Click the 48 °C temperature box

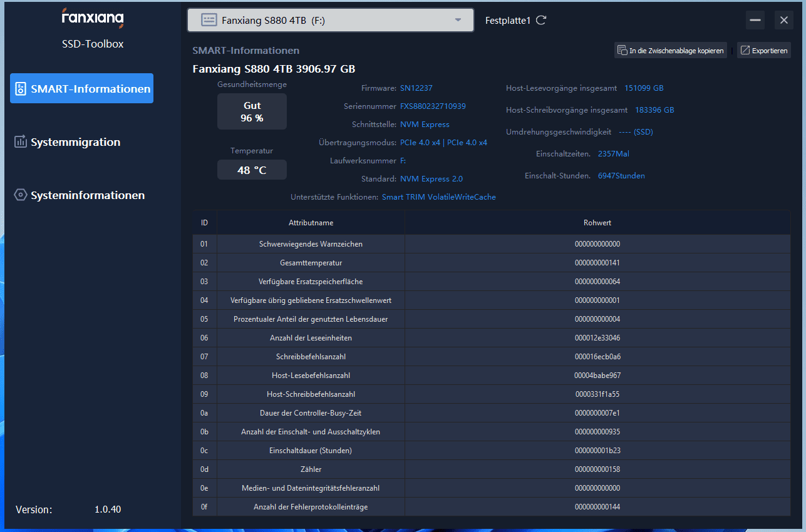[x=252, y=170]
